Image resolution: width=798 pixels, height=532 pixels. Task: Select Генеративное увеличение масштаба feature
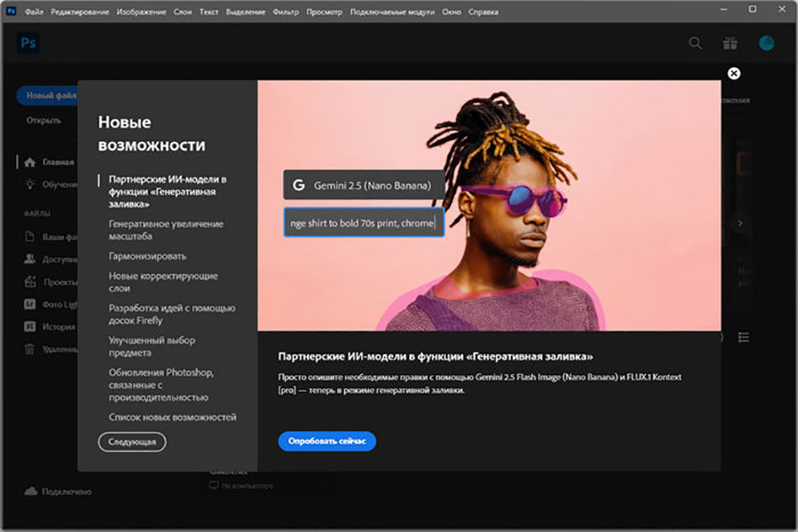165,231
